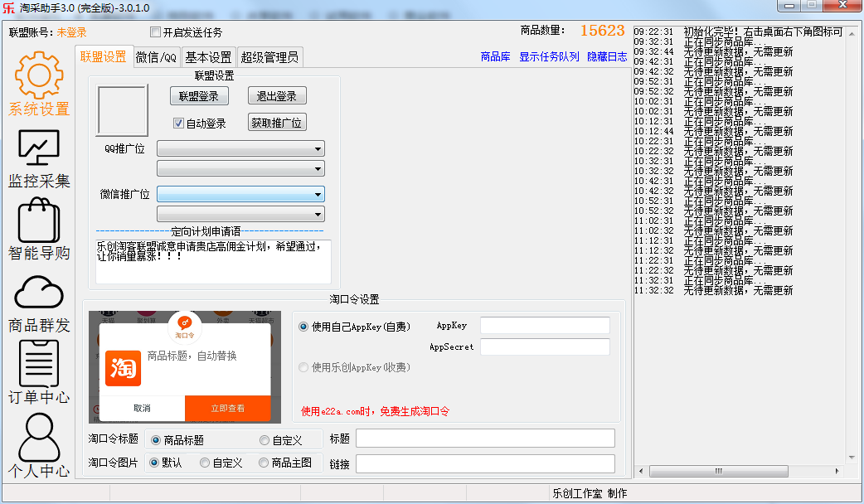Open 个人中心 person icon
This screenshot has width=864, height=504.
point(39,438)
